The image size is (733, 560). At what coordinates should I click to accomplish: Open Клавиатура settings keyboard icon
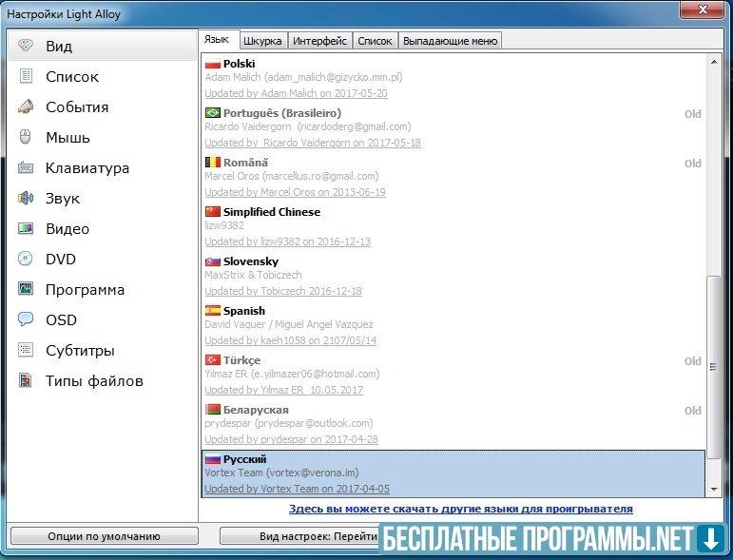26,168
